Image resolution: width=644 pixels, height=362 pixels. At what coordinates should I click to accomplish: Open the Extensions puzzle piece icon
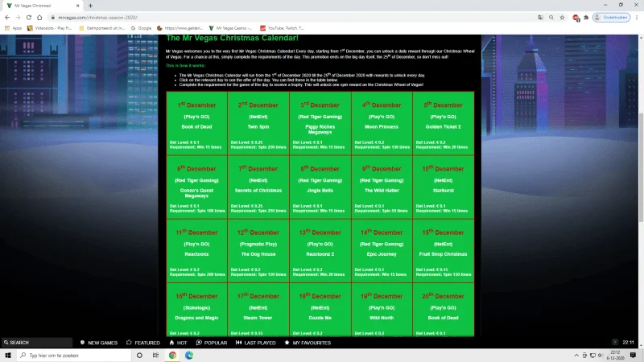pyautogui.click(x=586, y=18)
